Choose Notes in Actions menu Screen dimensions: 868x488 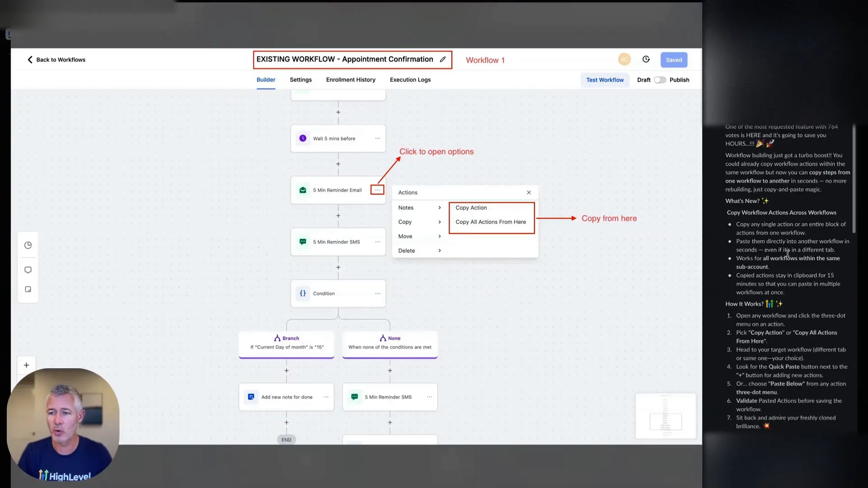[406, 207]
